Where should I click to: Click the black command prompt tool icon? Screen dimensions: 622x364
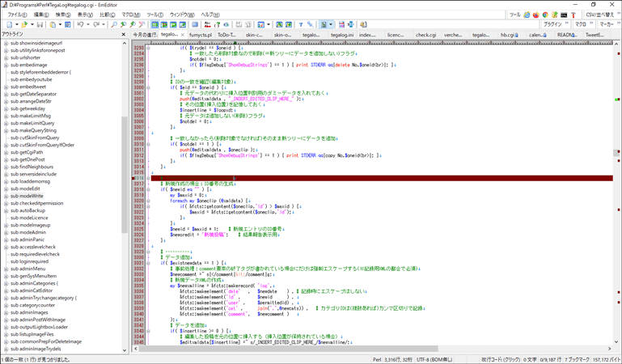[x=564, y=15]
